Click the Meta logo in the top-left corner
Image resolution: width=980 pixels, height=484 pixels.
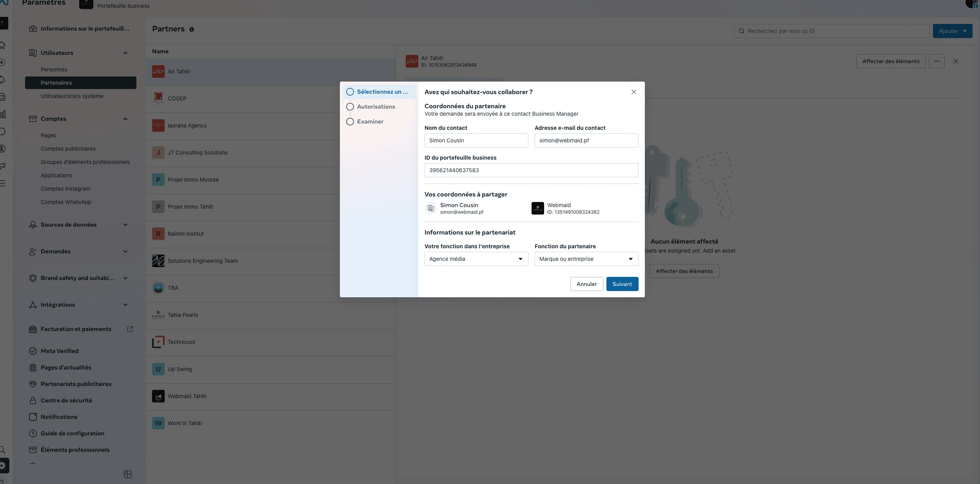[4, 2]
